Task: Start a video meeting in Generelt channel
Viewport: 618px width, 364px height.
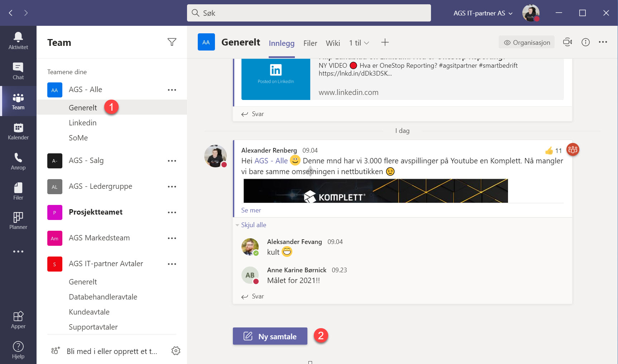Action: click(x=567, y=42)
